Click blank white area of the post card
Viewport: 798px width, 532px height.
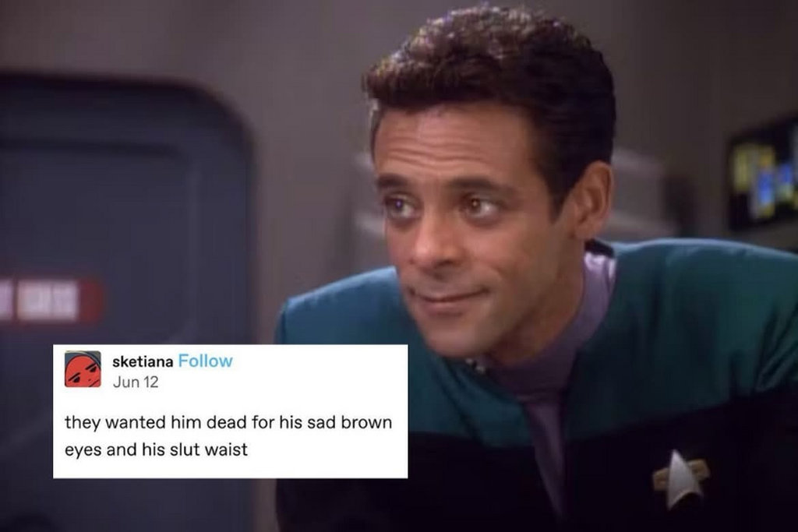click(316, 376)
